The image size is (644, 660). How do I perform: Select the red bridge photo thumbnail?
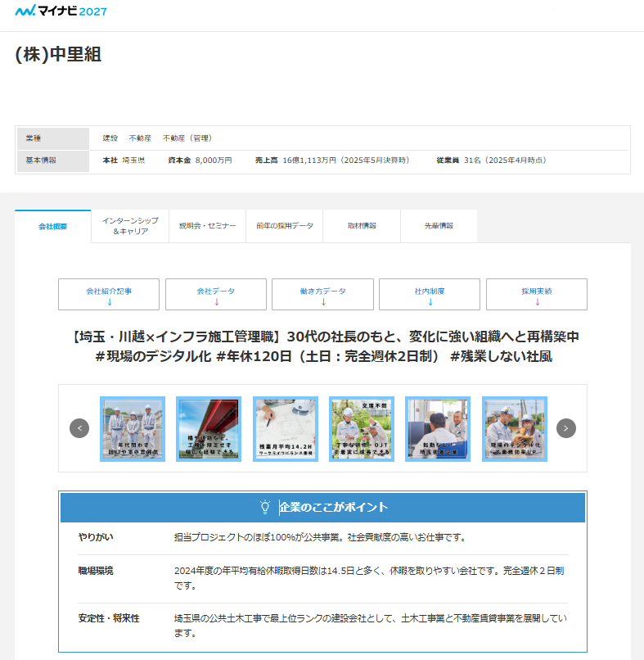(x=209, y=429)
